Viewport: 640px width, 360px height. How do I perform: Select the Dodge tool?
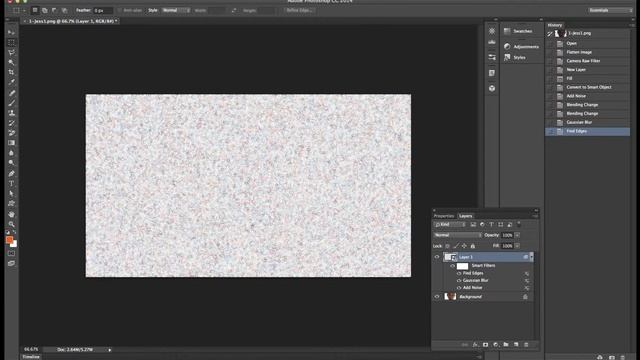point(11,163)
